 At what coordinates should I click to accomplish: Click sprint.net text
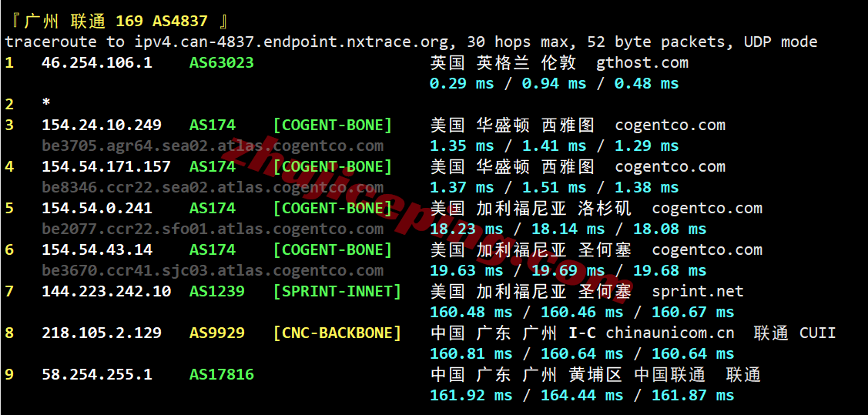(698, 291)
